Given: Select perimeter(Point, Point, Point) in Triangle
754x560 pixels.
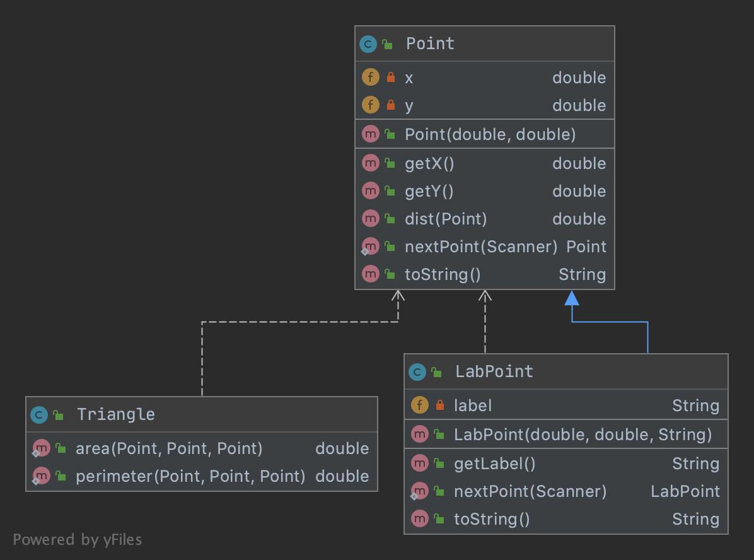Looking at the screenshot, I should tap(190, 476).
